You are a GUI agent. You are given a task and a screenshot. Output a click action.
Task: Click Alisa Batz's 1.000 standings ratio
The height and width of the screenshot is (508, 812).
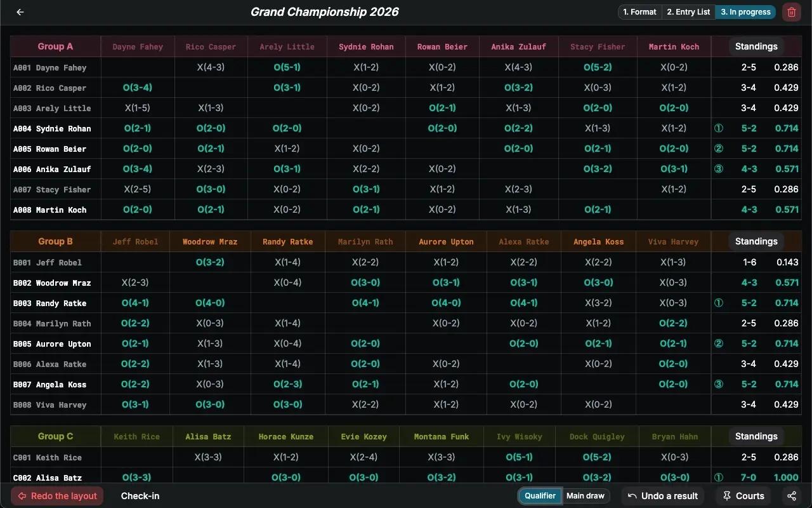787,478
